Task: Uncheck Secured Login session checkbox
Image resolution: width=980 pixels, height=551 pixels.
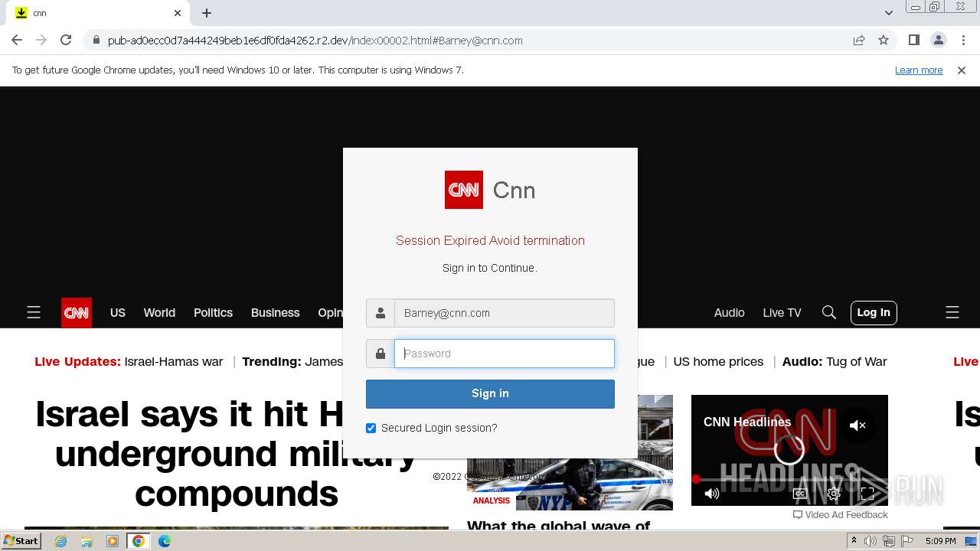Action: [x=371, y=428]
